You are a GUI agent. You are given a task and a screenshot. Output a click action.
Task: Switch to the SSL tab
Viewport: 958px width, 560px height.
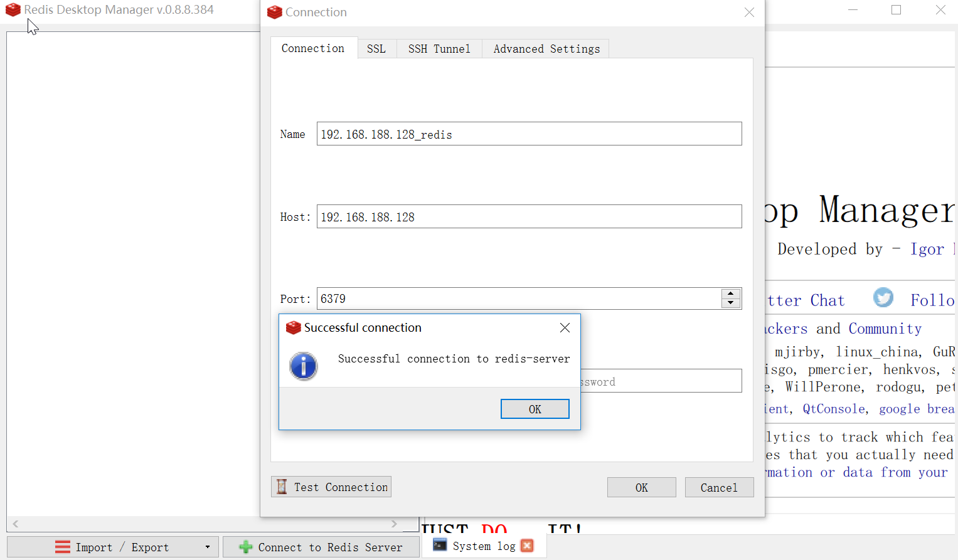376,48
